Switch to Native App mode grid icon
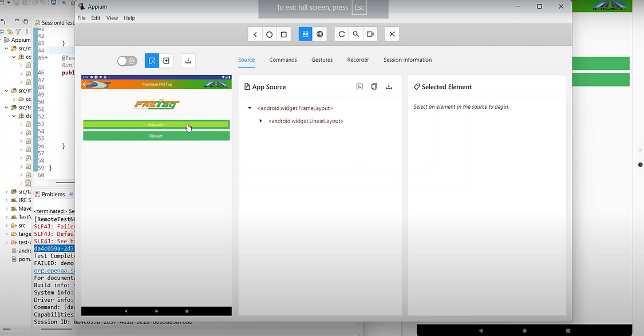Screen dimensions: 644x336 tap(306, 34)
